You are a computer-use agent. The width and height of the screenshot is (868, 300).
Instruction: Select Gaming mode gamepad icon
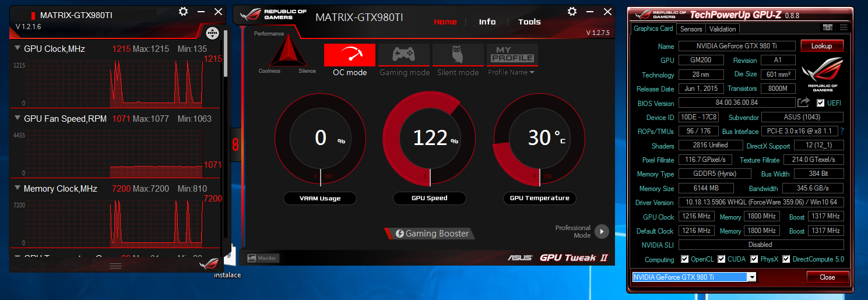pos(404,55)
